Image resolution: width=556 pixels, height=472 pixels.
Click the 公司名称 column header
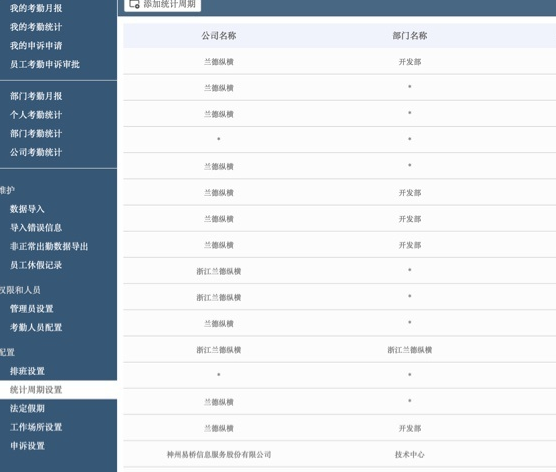point(219,36)
